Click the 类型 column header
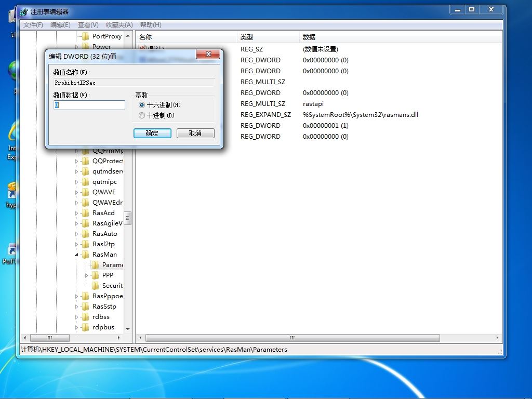This screenshot has width=532, height=399. [268, 37]
